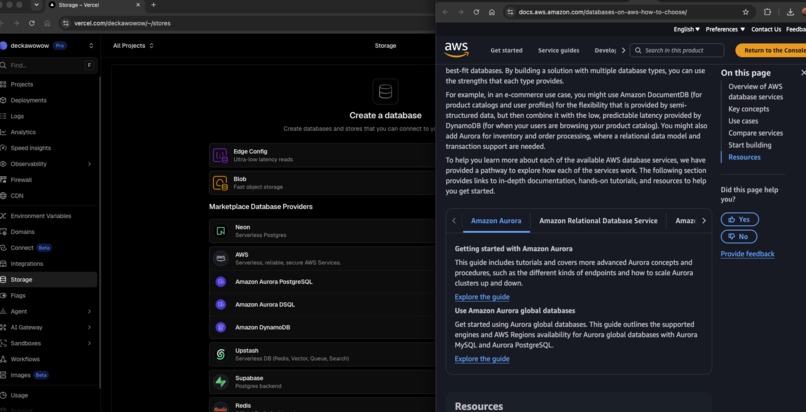The height and width of the screenshot is (412, 806).
Task: Open the Provide feedback link
Action: (x=747, y=254)
